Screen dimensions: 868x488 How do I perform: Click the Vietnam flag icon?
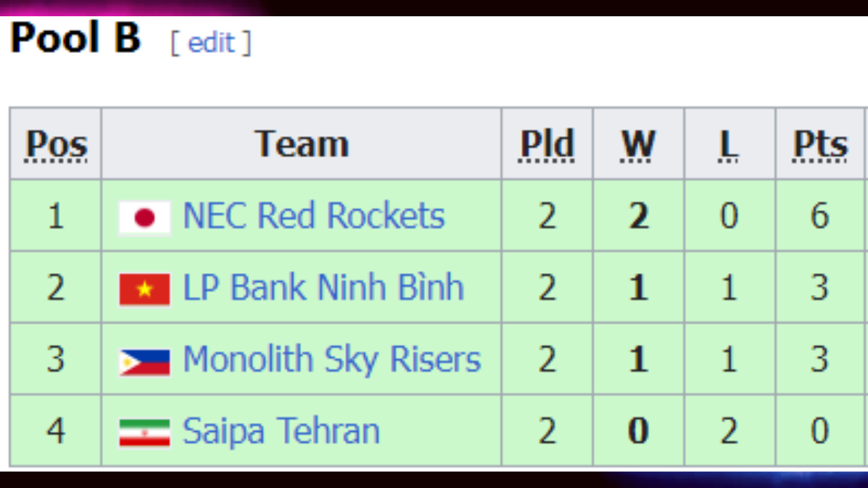pos(144,289)
